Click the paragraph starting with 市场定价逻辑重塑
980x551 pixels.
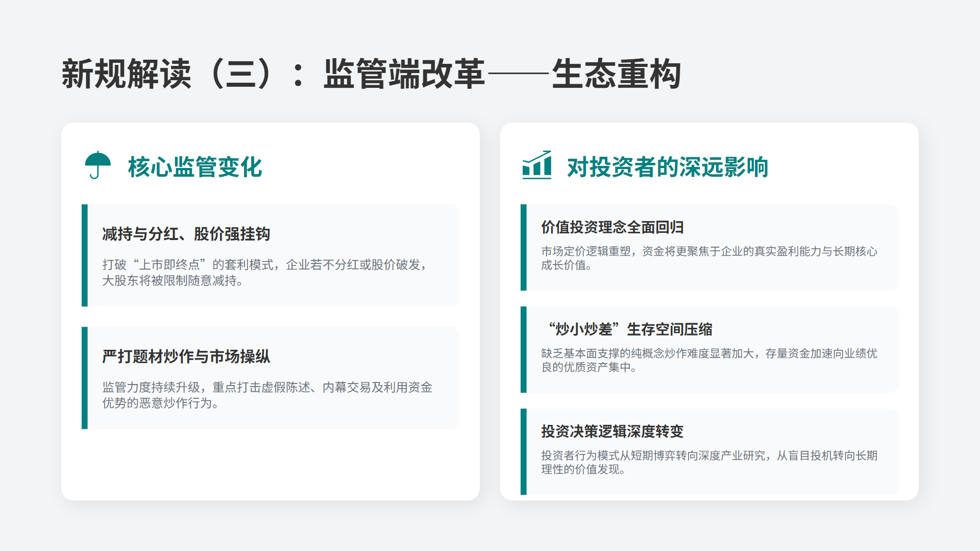[x=709, y=258]
